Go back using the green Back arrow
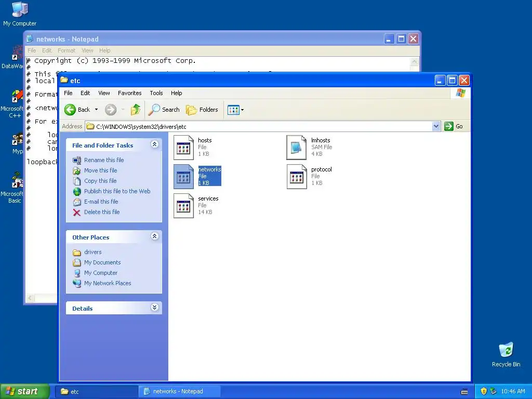 (x=70, y=110)
